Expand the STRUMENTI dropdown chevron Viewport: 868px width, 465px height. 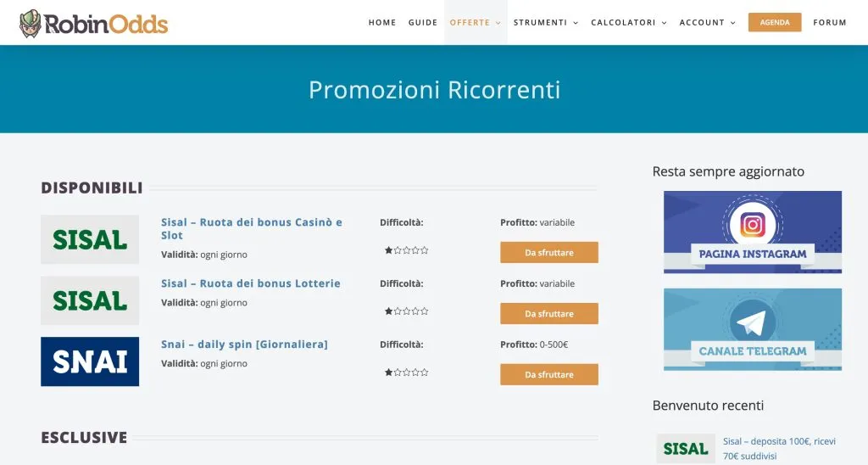pyautogui.click(x=576, y=23)
